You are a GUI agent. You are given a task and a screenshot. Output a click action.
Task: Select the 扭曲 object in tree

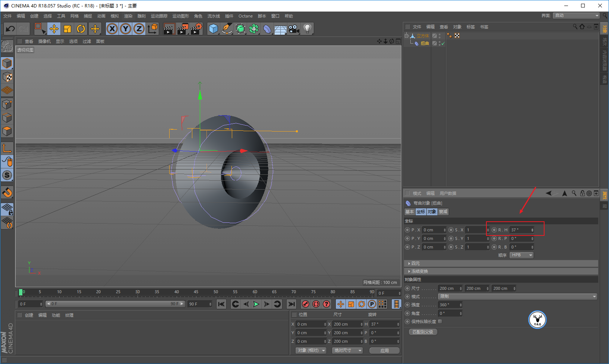[x=425, y=43]
